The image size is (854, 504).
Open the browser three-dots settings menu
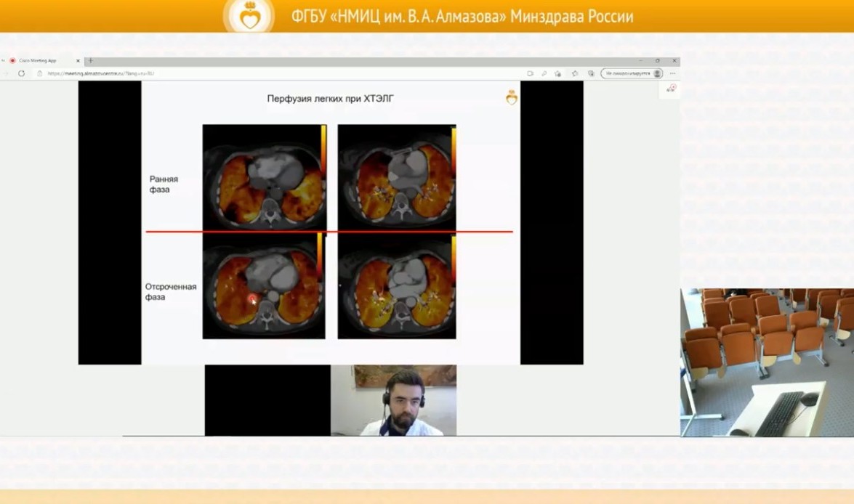point(673,73)
